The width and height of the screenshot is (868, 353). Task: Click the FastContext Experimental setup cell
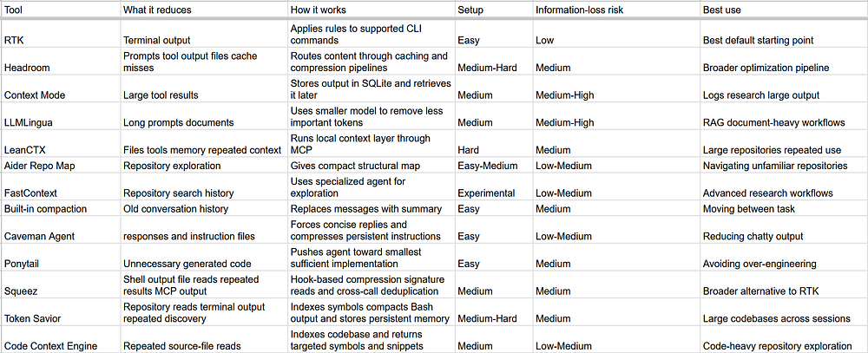point(494,187)
